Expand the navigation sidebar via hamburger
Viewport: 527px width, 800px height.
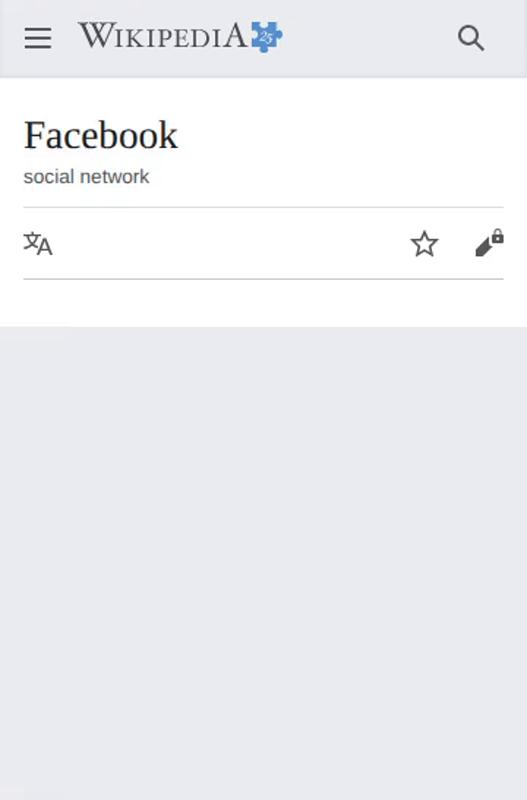38,38
